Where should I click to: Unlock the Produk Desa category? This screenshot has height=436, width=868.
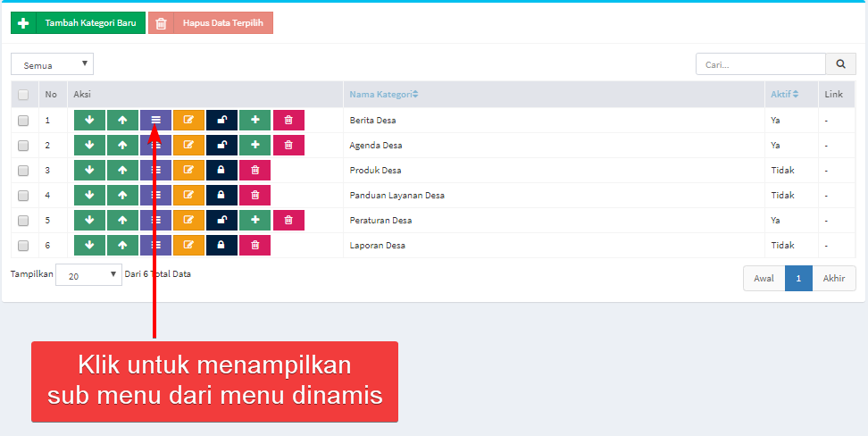(x=222, y=170)
